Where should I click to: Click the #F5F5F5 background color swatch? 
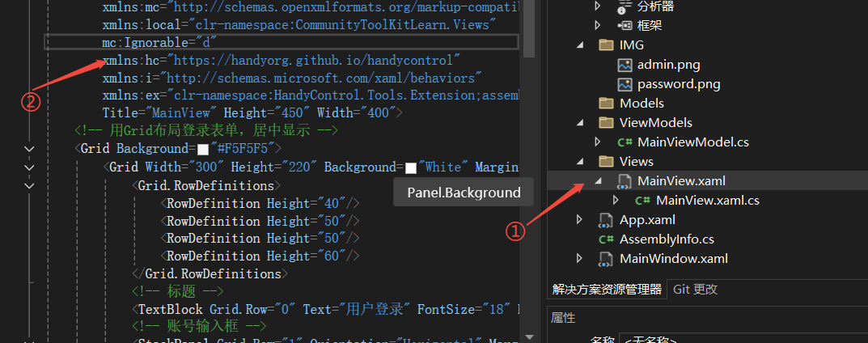(203, 150)
